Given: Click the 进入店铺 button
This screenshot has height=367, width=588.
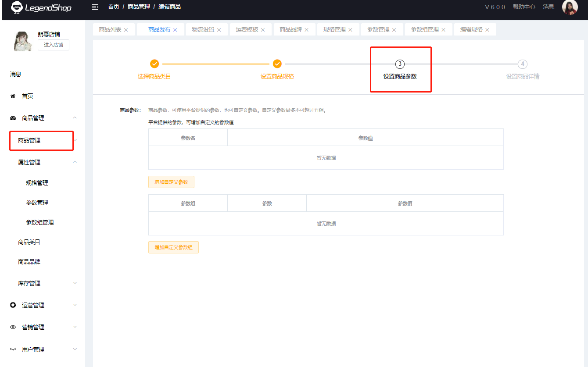Looking at the screenshot, I should point(53,45).
